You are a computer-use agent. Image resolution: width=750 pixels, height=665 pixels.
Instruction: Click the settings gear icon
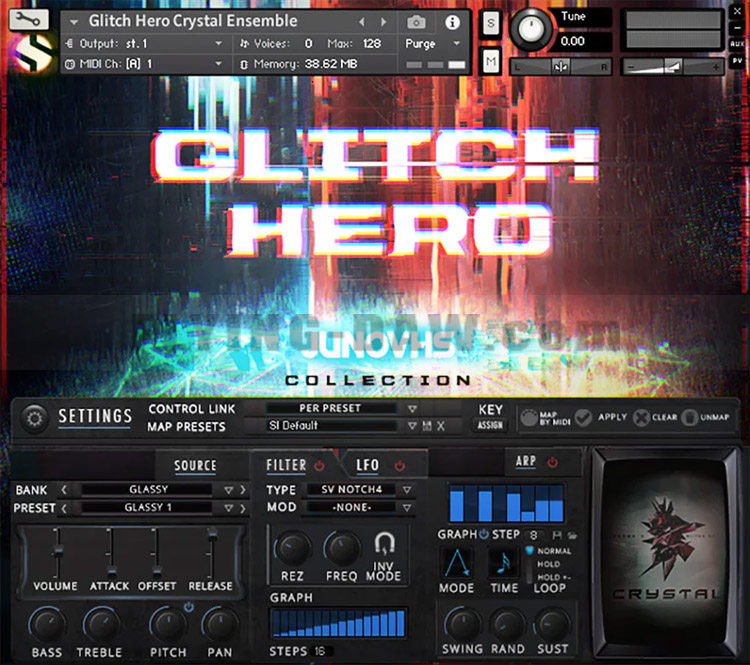(x=34, y=419)
